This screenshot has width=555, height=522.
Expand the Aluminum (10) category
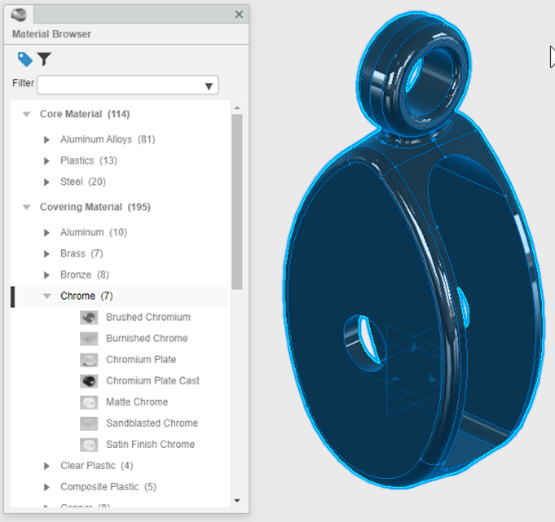pyautogui.click(x=46, y=233)
